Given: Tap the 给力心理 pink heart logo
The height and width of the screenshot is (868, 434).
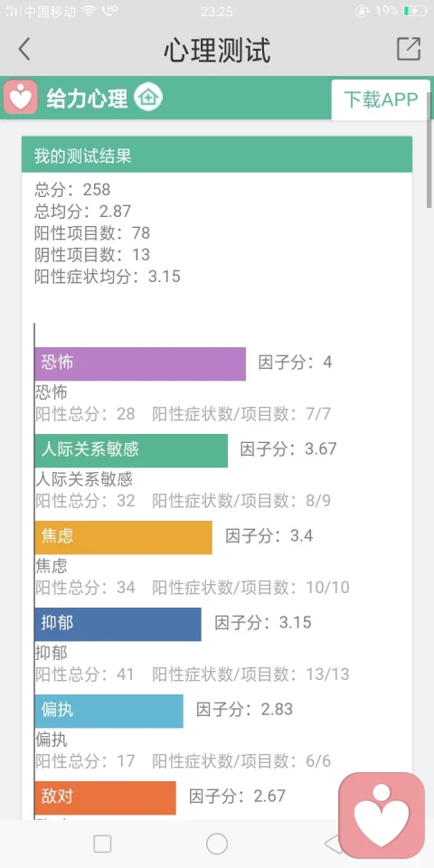Looking at the screenshot, I should pos(21,97).
